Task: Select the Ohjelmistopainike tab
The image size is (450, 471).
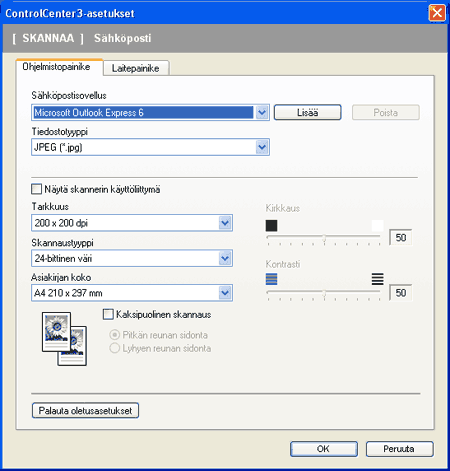Action: coord(56,67)
